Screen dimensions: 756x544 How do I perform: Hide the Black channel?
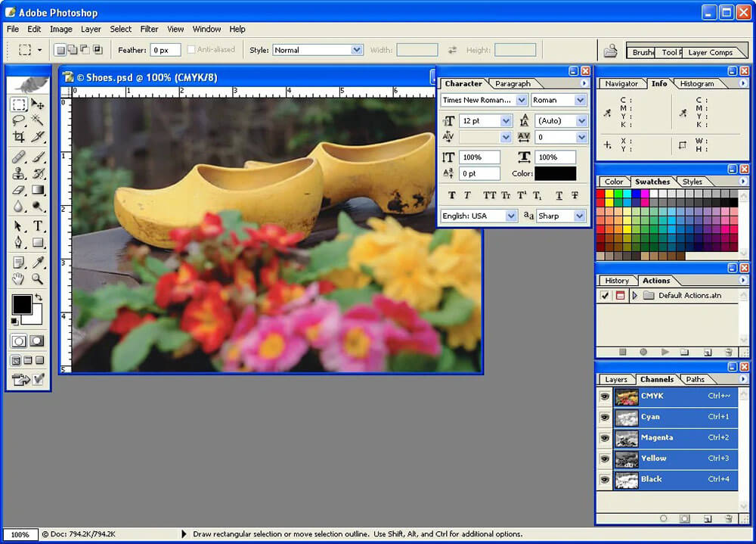[x=605, y=480]
